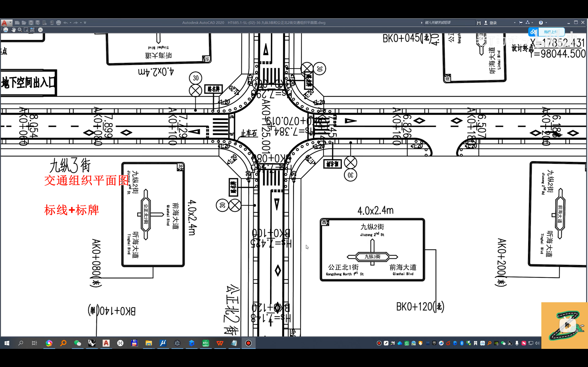Open WeChat from the Windows taskbar
The height and width of the screenshot is (367, 588).
[x=77, y=343]
